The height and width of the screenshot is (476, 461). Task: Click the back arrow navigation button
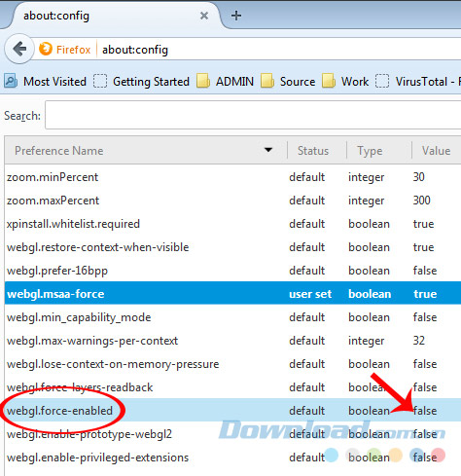coord(19,50)
